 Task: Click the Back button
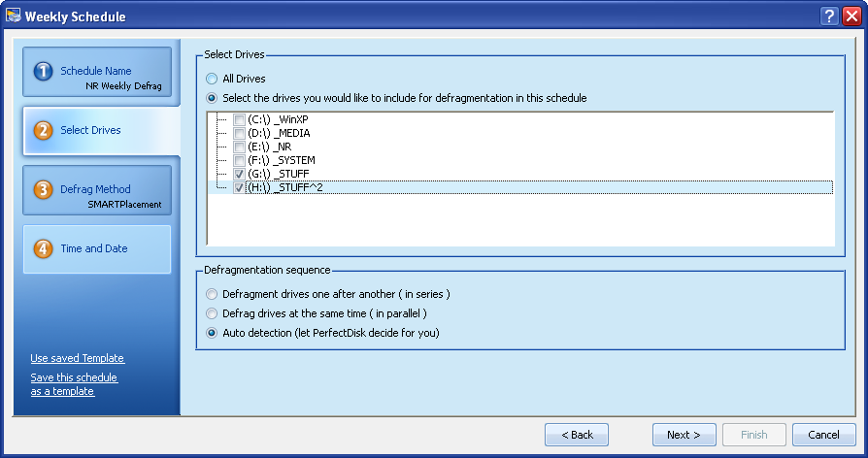point(577,435)
